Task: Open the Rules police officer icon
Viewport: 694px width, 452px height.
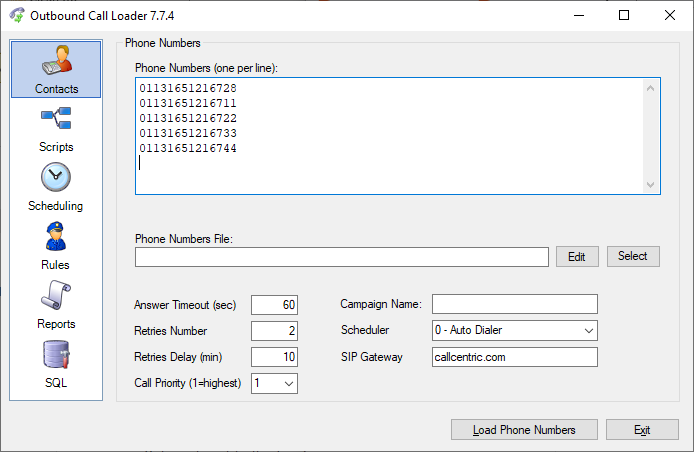Action: click(56, 238)
